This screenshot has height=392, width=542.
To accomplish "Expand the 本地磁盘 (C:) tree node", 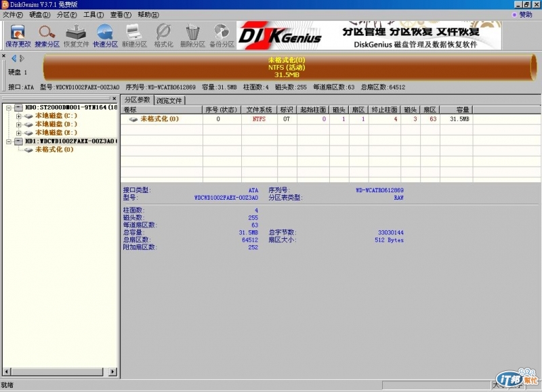I will [x=19, y=116].
